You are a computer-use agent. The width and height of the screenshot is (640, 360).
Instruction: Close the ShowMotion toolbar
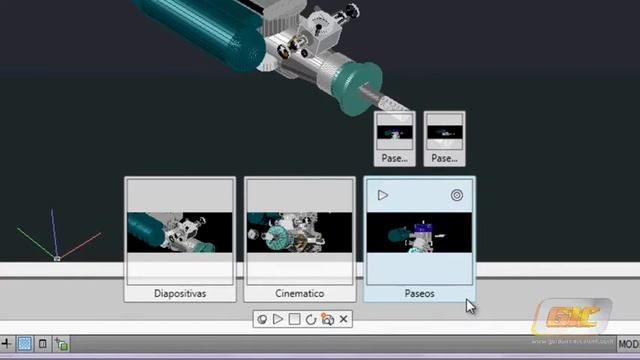click(x=344, y=319)
